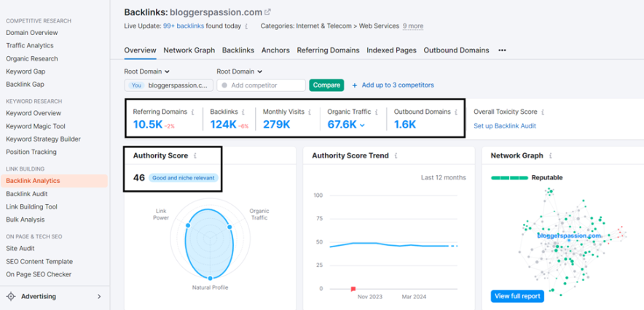Image resolution: width=644 pixels, height=310 pixels.
Task: Click info icon next to Live Update
Action: 246,26
